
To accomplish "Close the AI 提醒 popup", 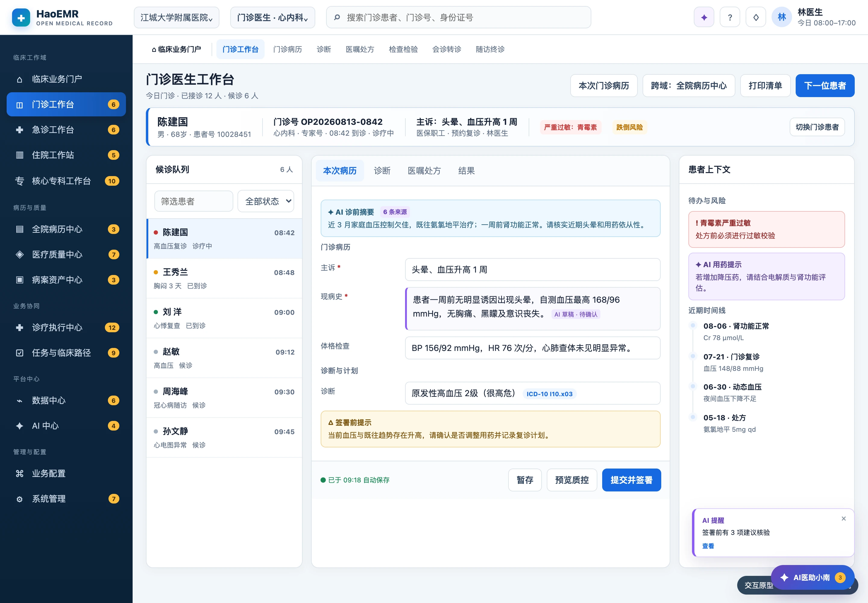I will coord(844,519).
